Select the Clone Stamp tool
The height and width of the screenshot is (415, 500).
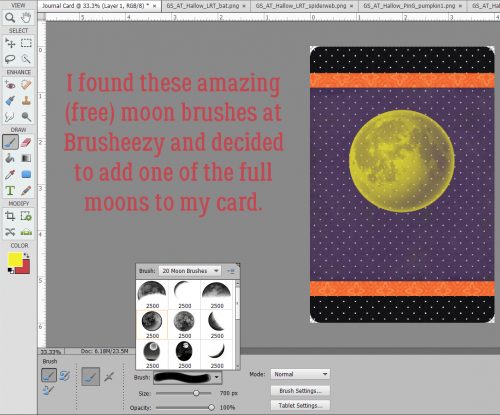pos(26,101)
